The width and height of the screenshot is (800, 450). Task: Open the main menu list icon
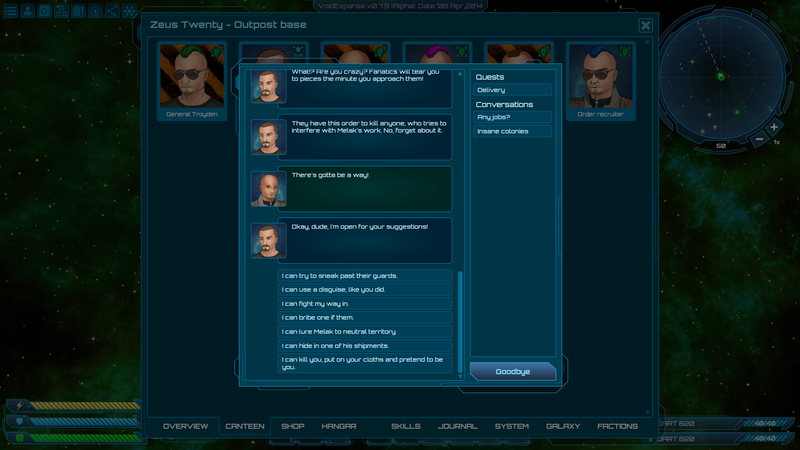11,11
